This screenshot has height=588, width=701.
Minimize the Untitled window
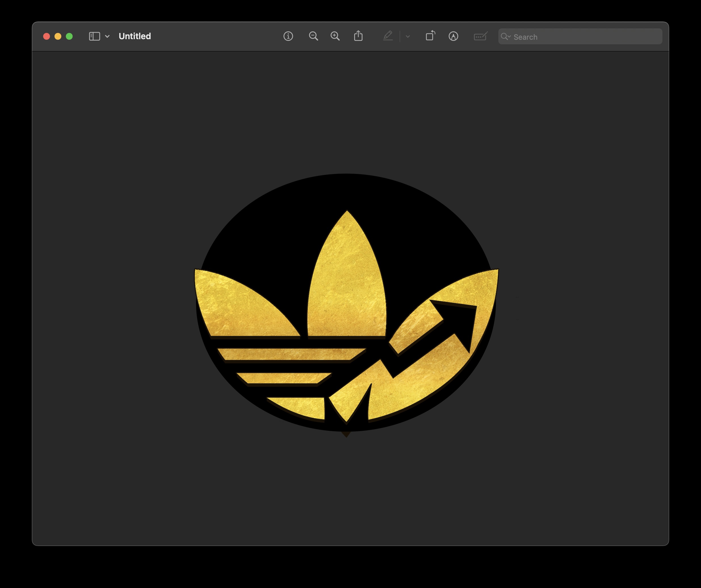click(x=58, y=36)
